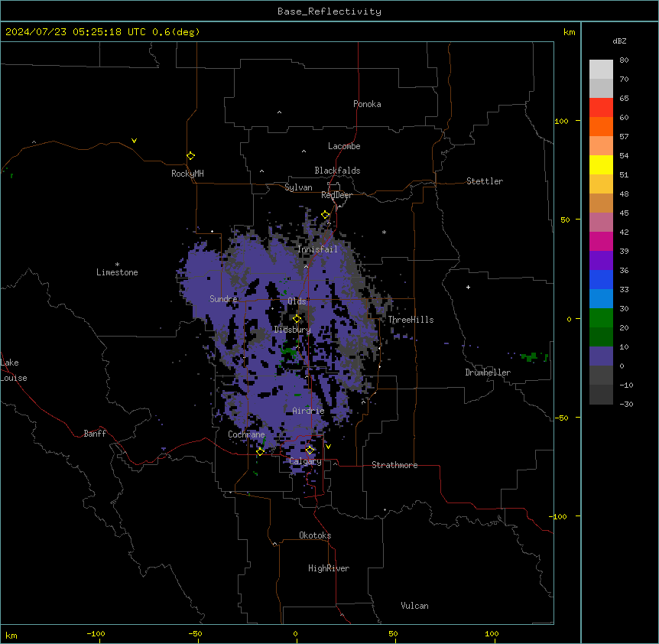The image size is (659, 644).
Task: Click the blue swatch between 36 and 33 dBZ
Action: point(601,279)
